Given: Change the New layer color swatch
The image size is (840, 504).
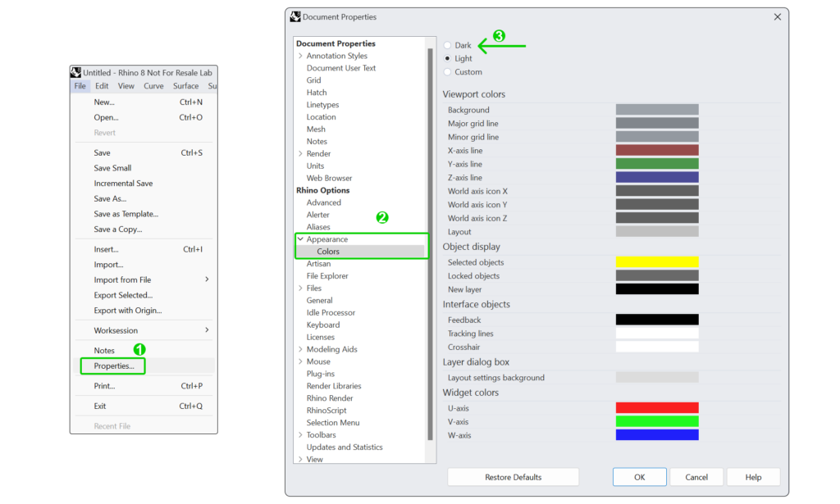Looking at the screenshot, I should [657, 289].
